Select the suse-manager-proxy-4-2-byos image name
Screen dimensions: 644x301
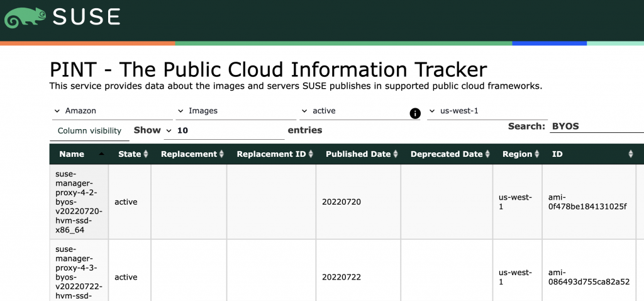[x=79, y=202]
